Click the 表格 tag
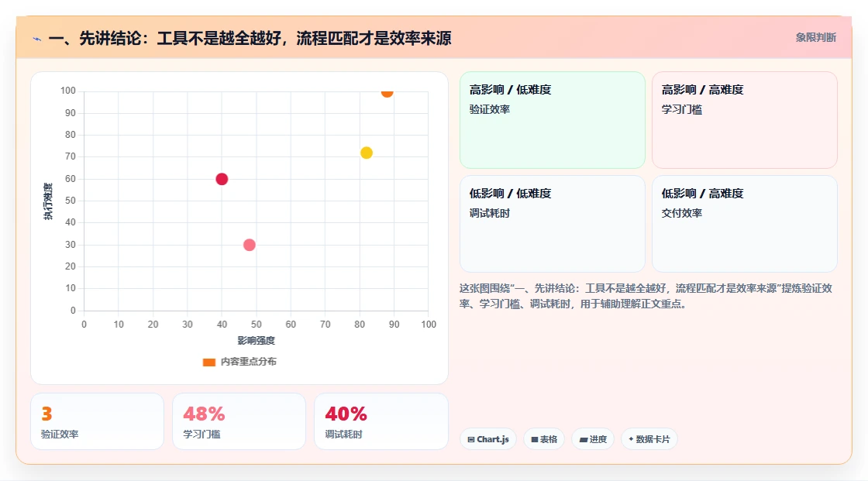The width and height of the screenshot is (868, 481). pos(544,439)
